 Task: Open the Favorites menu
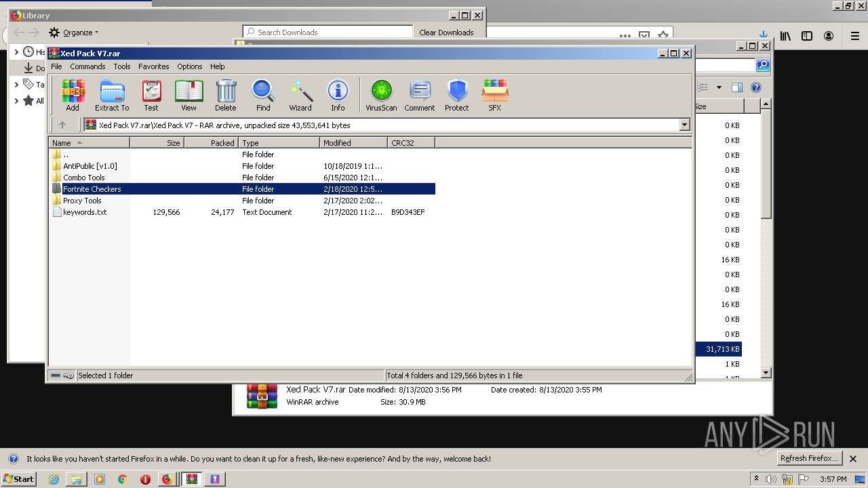coord(154,66)
